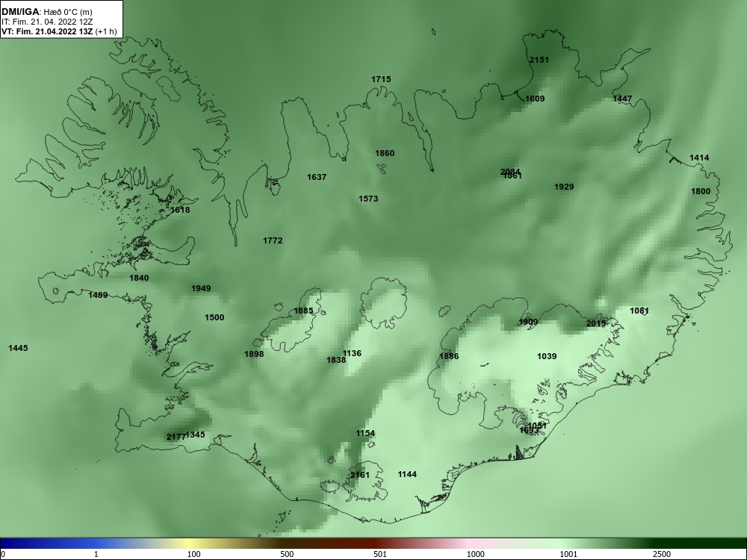Click the value 2151 on the map
Image resolution: width=747 pixels, height=560 pixels.
tap(539, 60)
